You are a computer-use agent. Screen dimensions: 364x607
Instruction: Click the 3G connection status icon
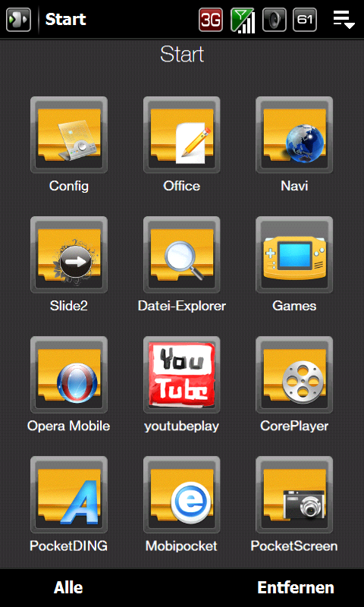211,20
